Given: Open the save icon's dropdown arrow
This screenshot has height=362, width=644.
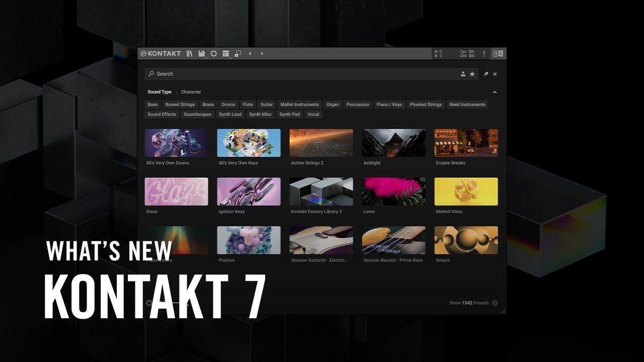Looking at the screenshot, I should coord(206,57).
